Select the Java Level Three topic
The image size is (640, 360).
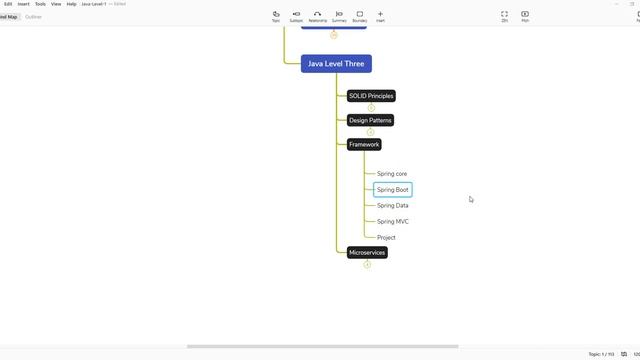[x=336, y=64]
